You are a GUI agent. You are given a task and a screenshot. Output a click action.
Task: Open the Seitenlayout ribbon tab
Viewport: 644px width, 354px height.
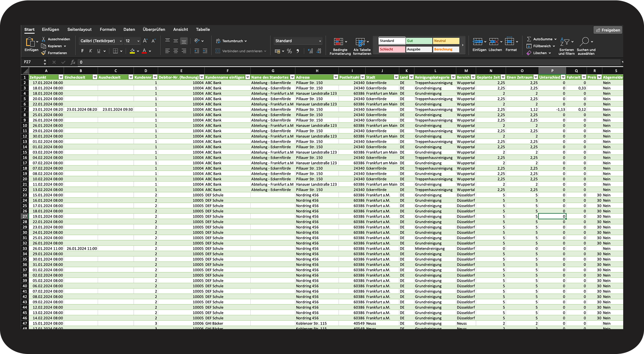79,30
